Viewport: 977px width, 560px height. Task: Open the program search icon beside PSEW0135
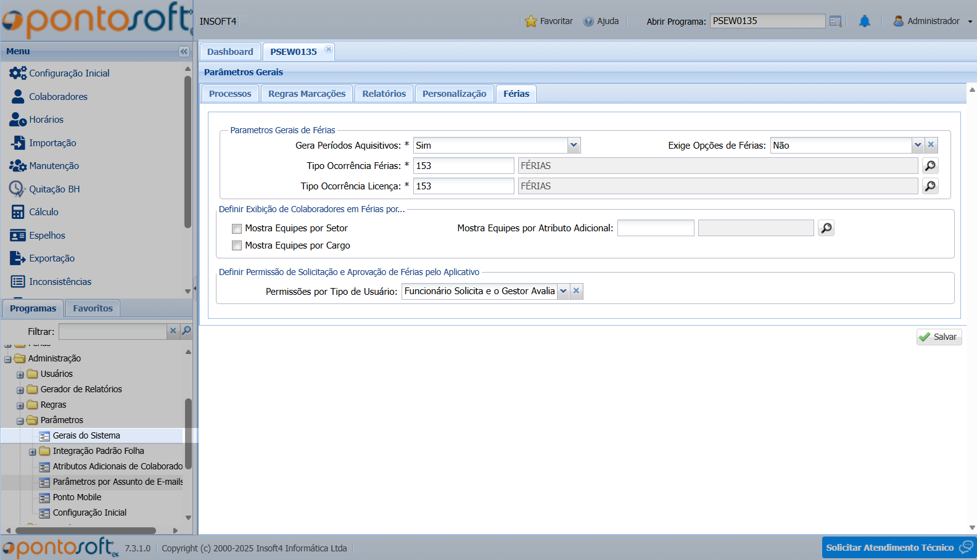pyautogui.click(x=836, y=22)
